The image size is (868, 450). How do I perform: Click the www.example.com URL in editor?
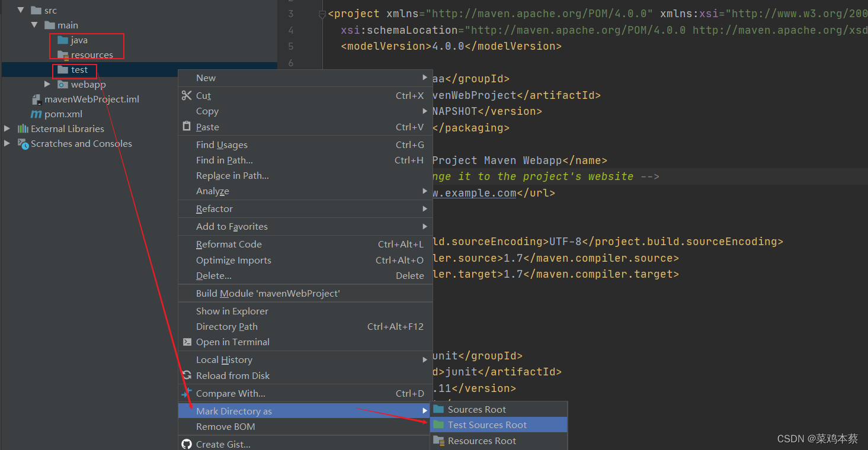pos(474,192)
